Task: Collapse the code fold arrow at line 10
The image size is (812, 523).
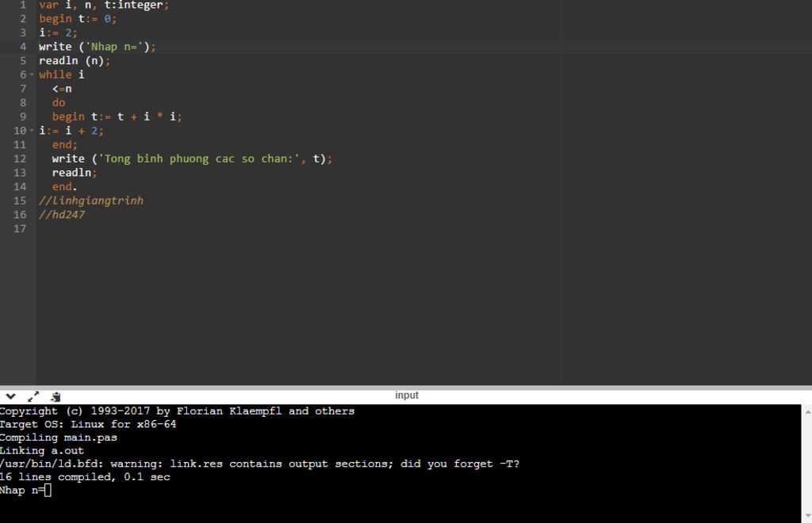Action: tap(32, 131)
